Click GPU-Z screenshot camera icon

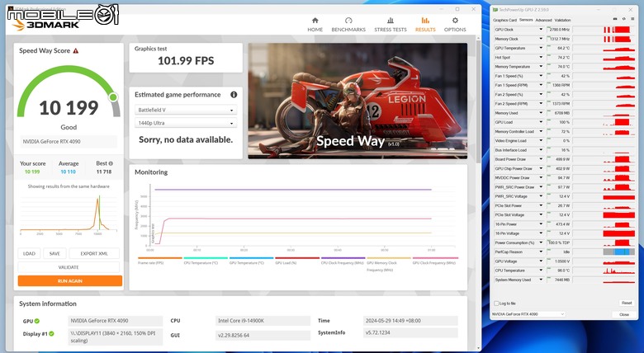615,19
